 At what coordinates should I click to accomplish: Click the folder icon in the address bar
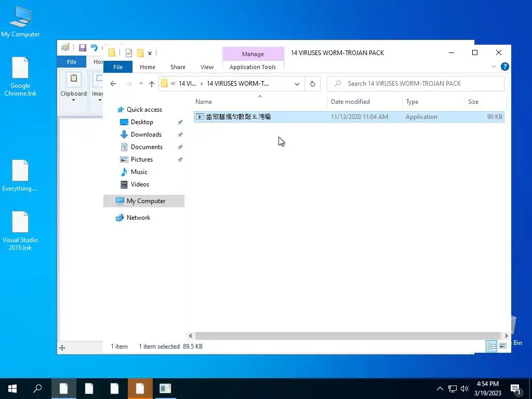(x=165, y=84)
